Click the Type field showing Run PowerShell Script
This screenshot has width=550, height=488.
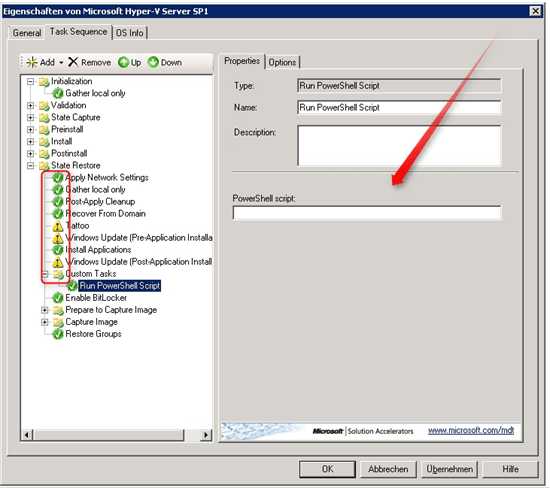399,86
